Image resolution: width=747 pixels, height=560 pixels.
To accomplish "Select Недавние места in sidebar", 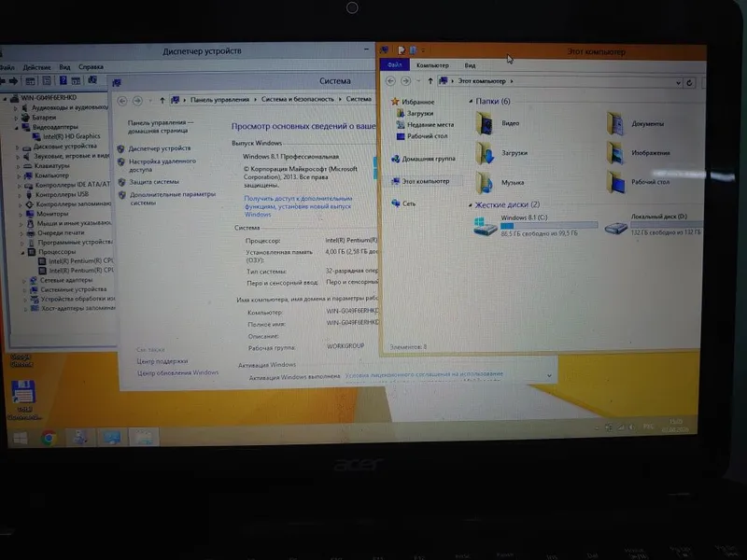I will click(x=425, y=125).
